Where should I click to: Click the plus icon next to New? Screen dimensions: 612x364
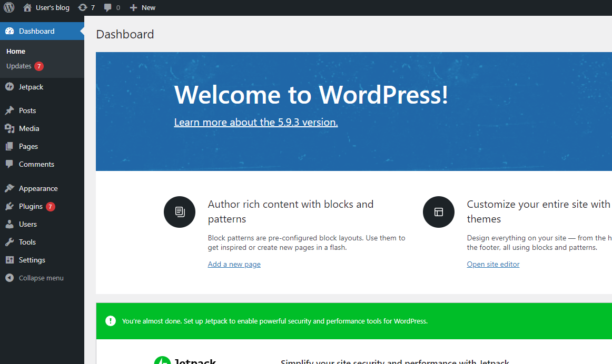tap(133, 8)
